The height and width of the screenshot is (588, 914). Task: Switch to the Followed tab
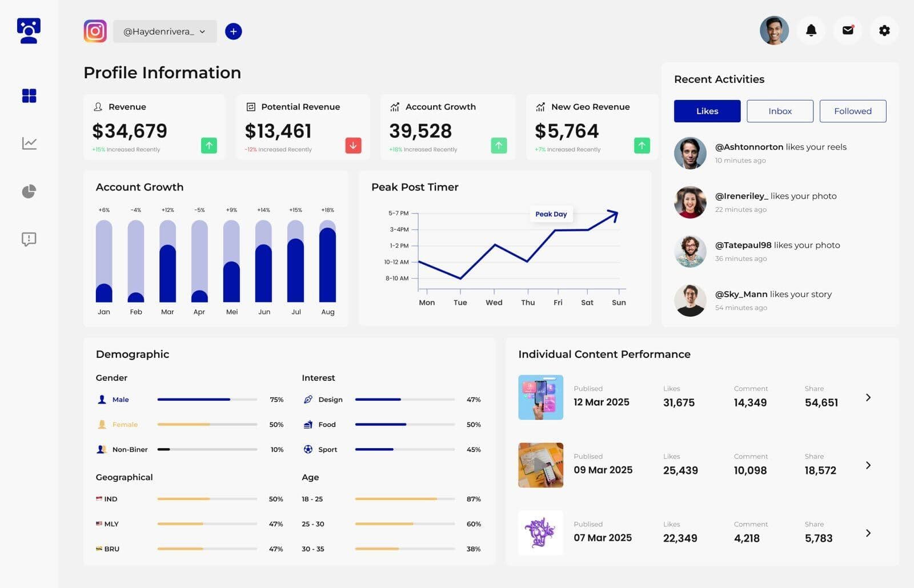[853, 111]
